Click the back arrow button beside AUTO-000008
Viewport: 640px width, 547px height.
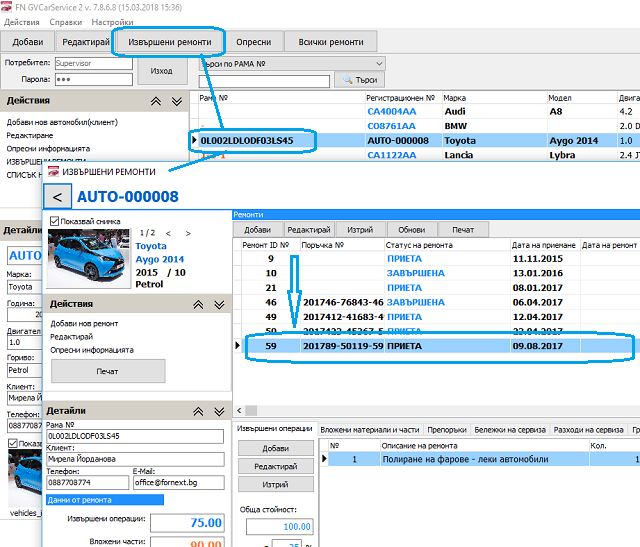58,197
